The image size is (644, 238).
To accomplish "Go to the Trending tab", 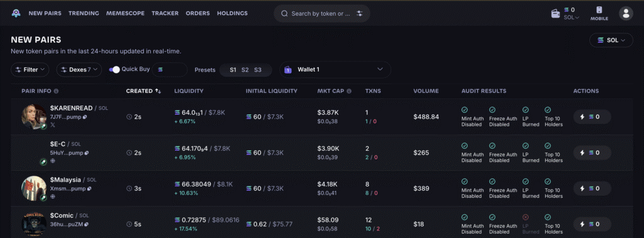I will 84,13.
